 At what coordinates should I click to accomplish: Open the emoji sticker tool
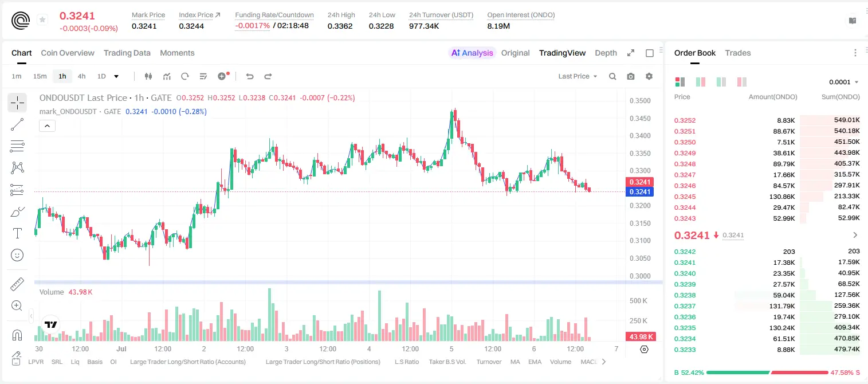click(x=17, y=255)
